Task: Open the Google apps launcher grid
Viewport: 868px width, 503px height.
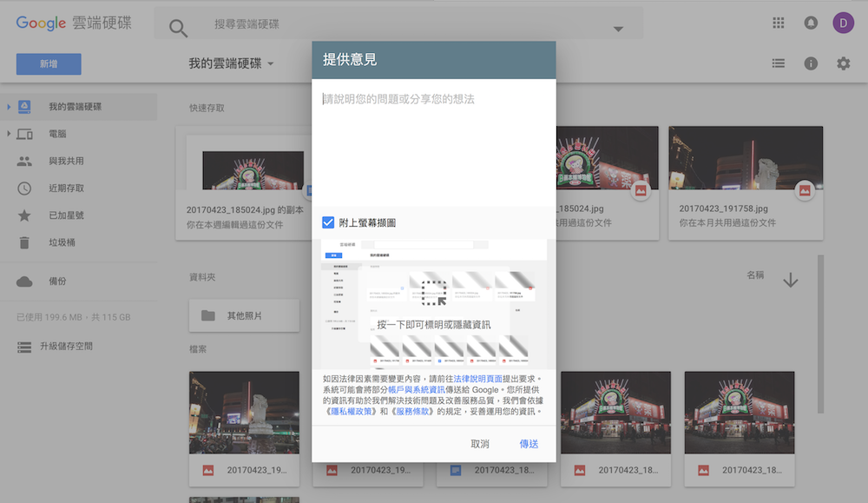Action: [779, 23]
